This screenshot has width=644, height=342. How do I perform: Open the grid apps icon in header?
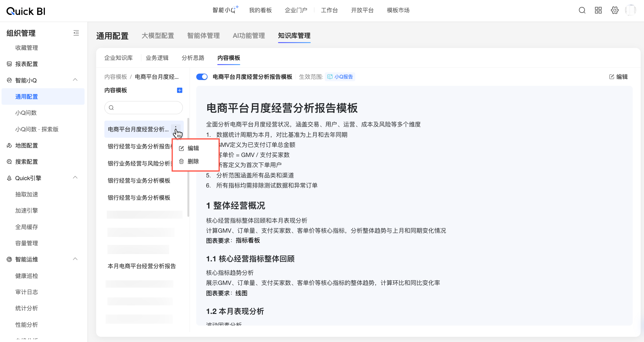[598, 10]
